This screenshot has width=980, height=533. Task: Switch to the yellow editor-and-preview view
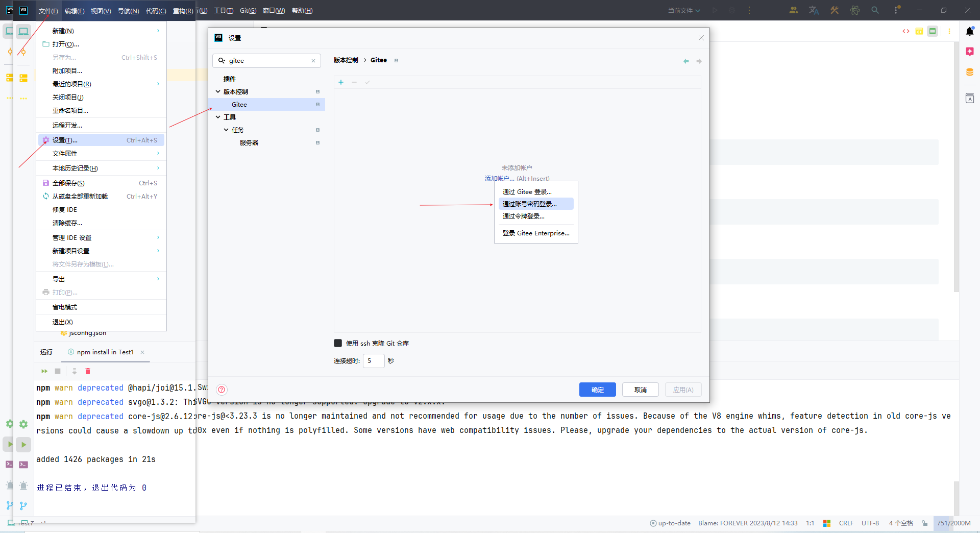pos(919,31)
